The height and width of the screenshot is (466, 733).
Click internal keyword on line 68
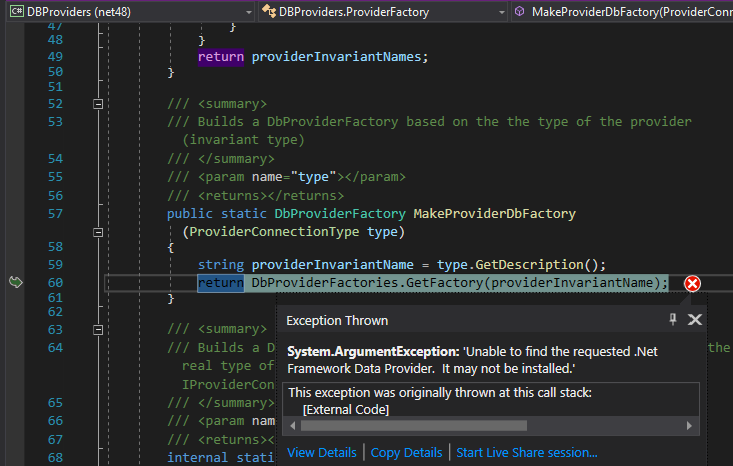point(198,458)
